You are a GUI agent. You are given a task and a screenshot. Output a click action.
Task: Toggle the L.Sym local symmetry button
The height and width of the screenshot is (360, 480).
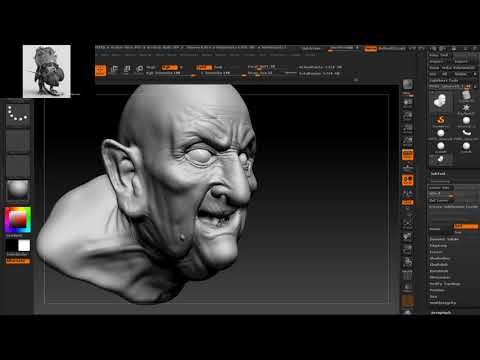tap(408, 193)
